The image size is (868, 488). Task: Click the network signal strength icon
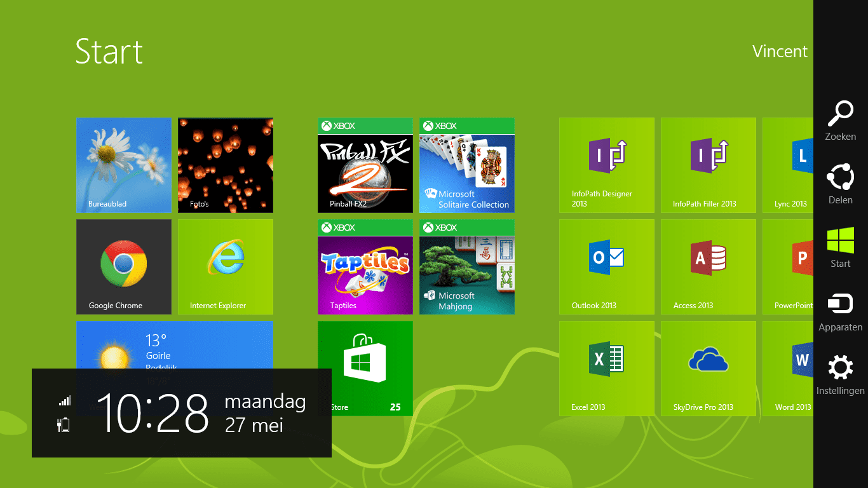pos(65,401)
